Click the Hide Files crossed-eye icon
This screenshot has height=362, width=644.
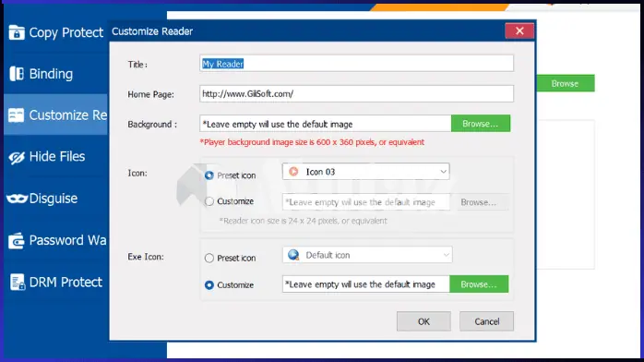[17, 157]
